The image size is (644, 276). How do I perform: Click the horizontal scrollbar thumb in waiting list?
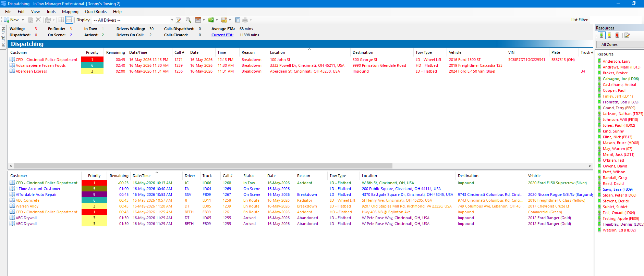click(x=203, y=166)
